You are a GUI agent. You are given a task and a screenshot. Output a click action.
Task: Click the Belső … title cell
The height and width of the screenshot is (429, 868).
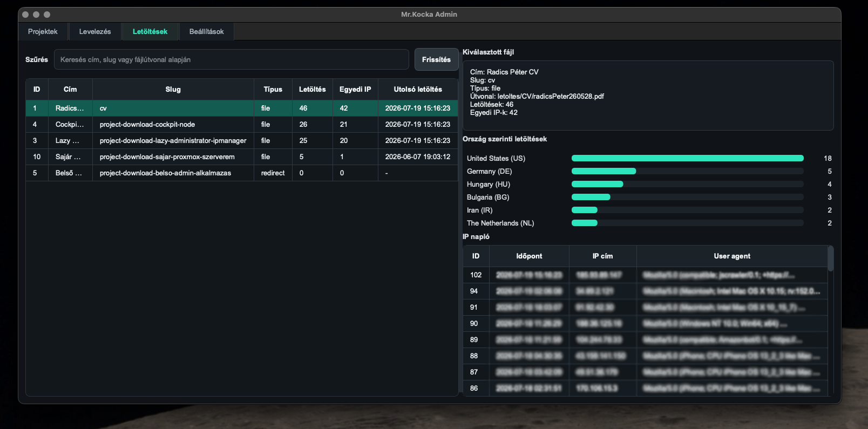tap(70, 173)
